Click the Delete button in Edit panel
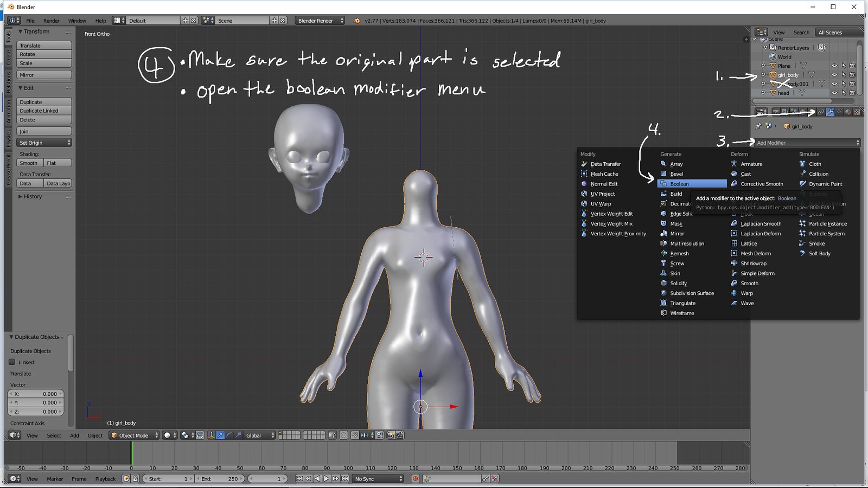Viewport: 868px width, 488px height. [x=44, y=120]
